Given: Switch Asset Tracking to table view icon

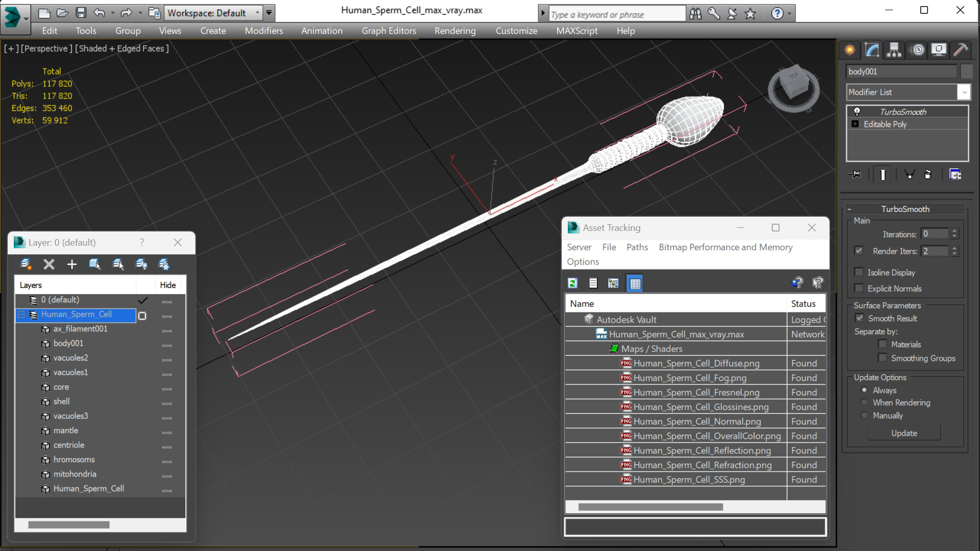Looking at the screenshot, I should click(x=635, y=283).
